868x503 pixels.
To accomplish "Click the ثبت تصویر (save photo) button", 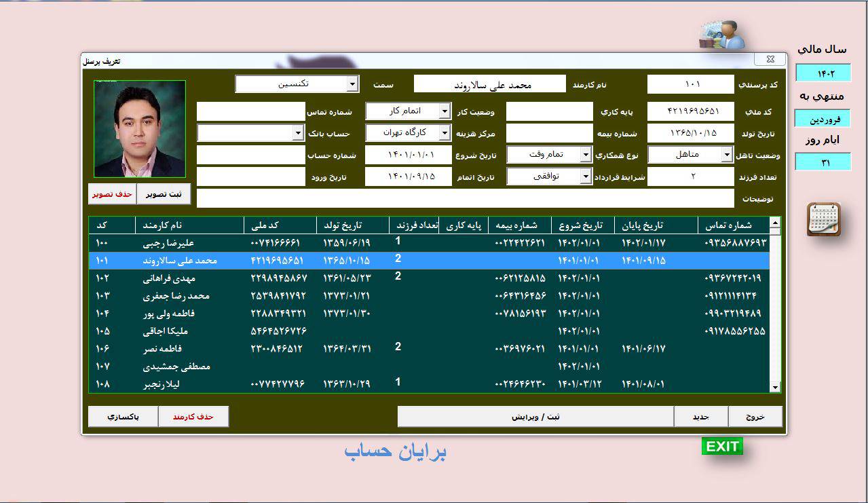I will (164, 193).
